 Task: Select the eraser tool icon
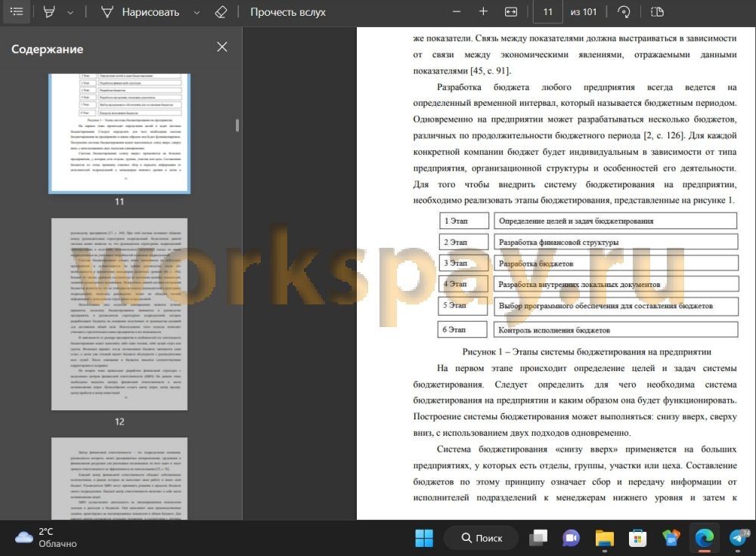point(221,12)
